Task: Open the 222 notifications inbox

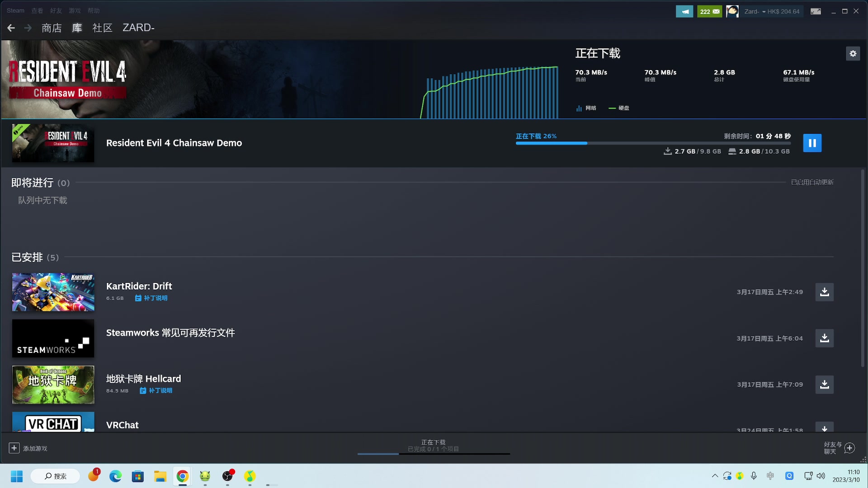Action: pos(709,12)
